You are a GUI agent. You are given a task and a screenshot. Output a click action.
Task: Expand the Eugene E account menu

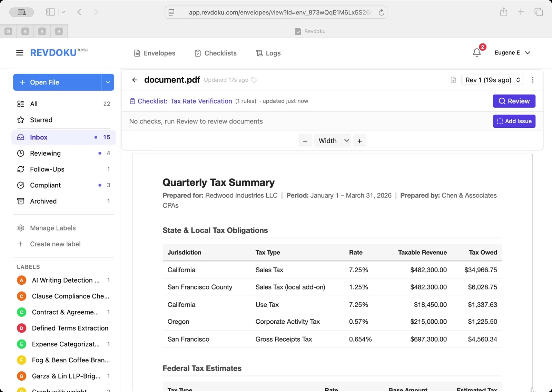pyautogui.click(x=513, y=52)
